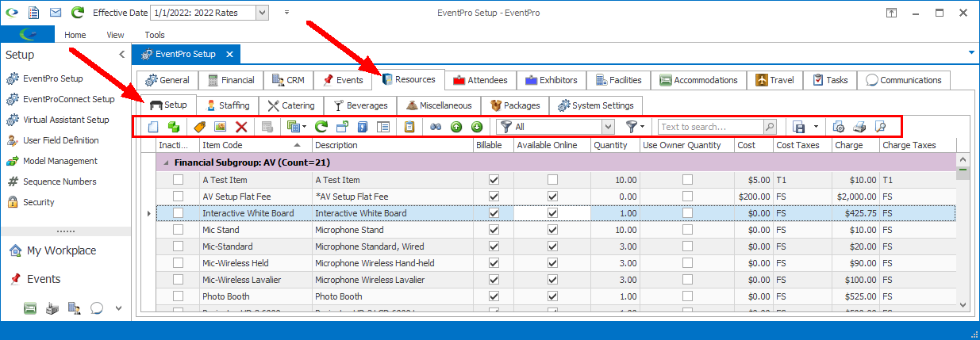Image resolution: width=980 pixels, height=340 pixels.
Task: Open the Events navigation group
Action: [44, 279]
